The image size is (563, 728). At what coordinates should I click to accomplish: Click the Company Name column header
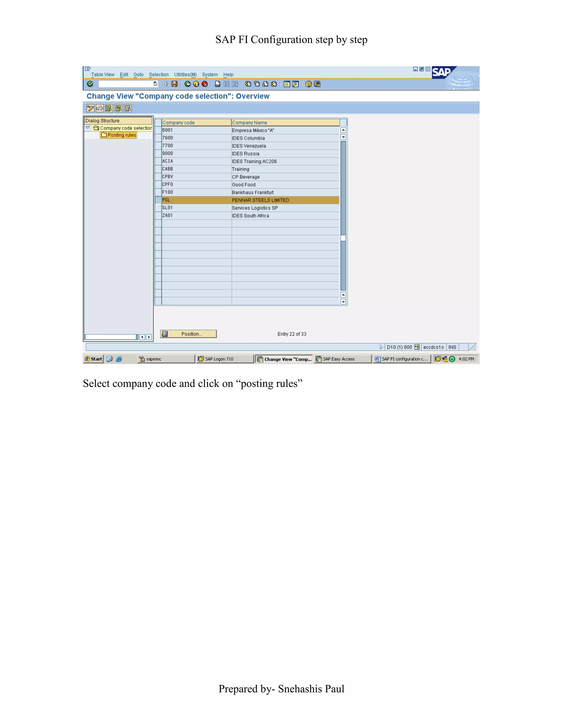point(286,122)
